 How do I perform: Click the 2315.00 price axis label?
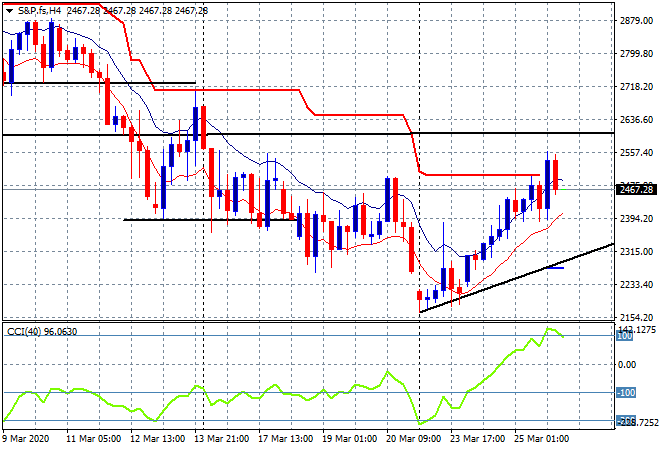[x=636, y=252]
